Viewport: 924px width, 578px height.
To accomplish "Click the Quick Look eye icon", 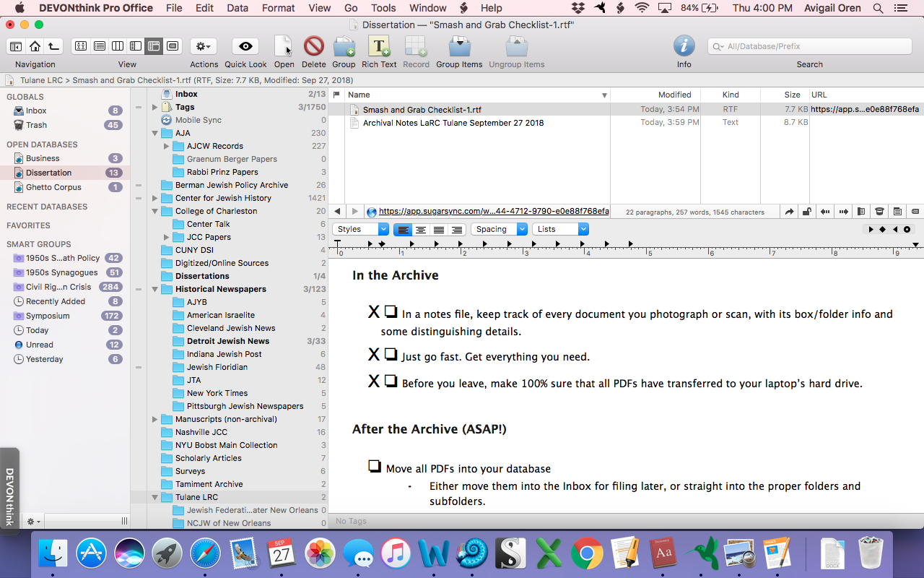I will coord(245,46).
